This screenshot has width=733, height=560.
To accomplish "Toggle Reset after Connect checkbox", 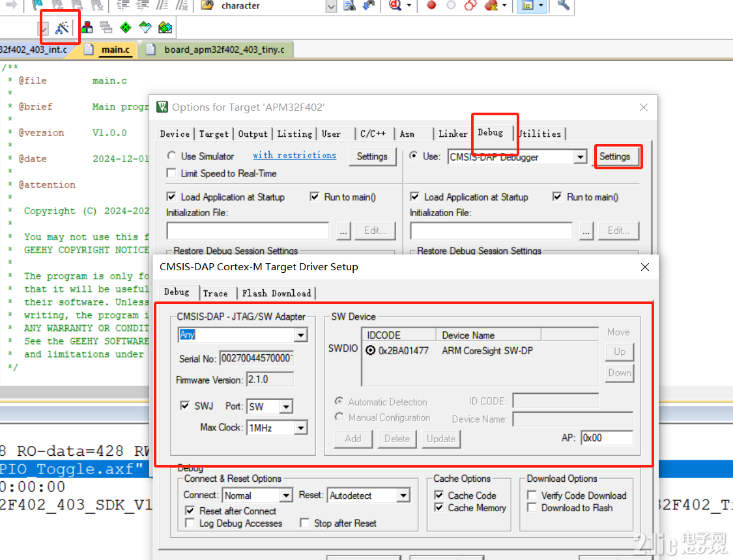I will [190, 511].
